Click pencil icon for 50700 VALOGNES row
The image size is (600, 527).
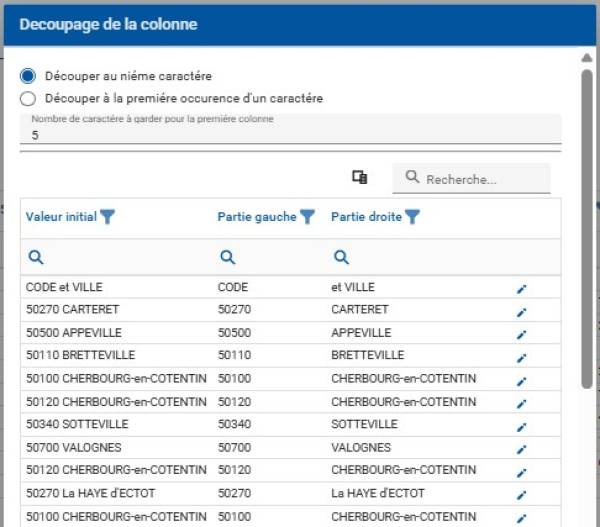tap(521, 449)
